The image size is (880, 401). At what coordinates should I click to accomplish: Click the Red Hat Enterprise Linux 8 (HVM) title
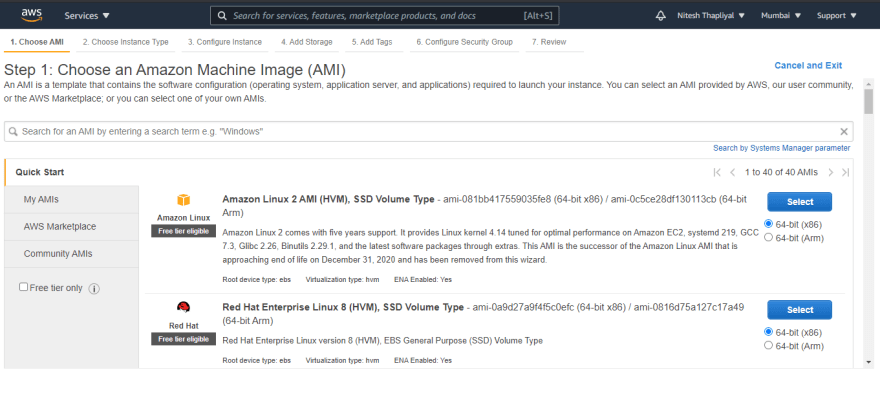[343, 307]
